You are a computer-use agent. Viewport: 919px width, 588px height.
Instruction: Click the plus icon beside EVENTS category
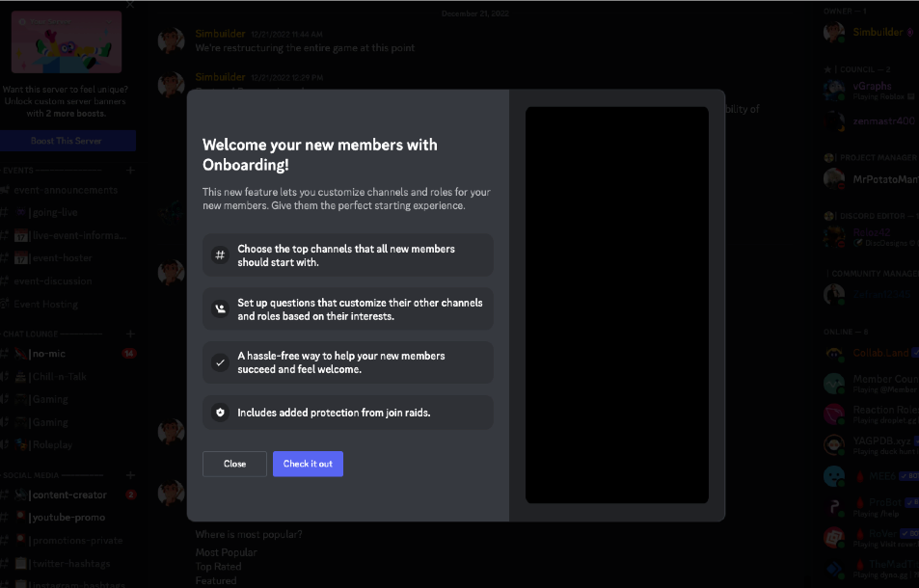pos(130,170)
